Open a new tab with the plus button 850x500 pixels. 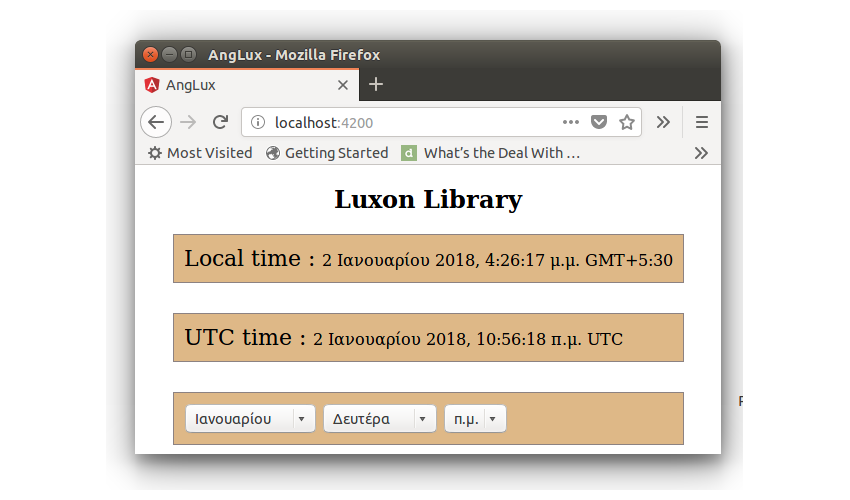point(376,84)
